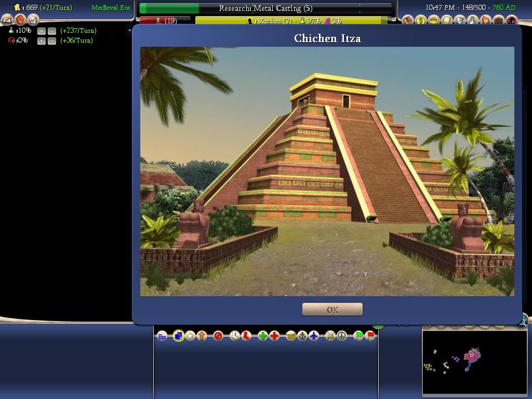Increase the research rate with plus
Screen dimensions: 532x399
click(42, 31)
